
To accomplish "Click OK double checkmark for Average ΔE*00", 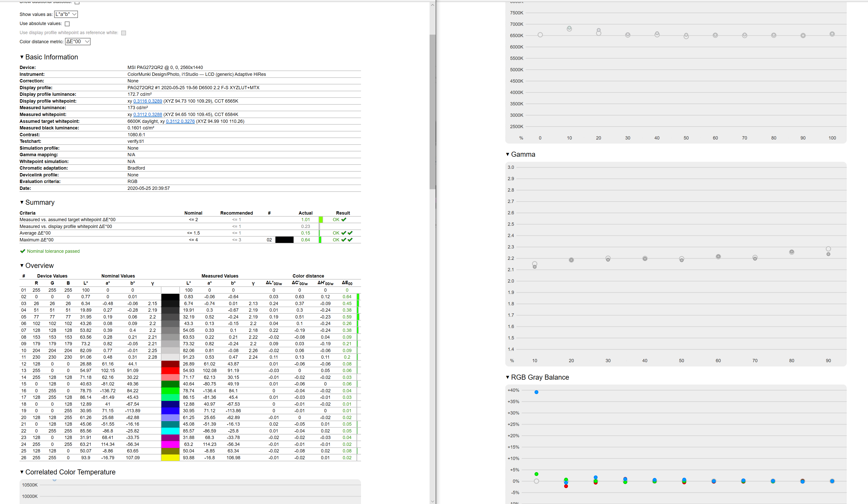I will click(347, 233).
